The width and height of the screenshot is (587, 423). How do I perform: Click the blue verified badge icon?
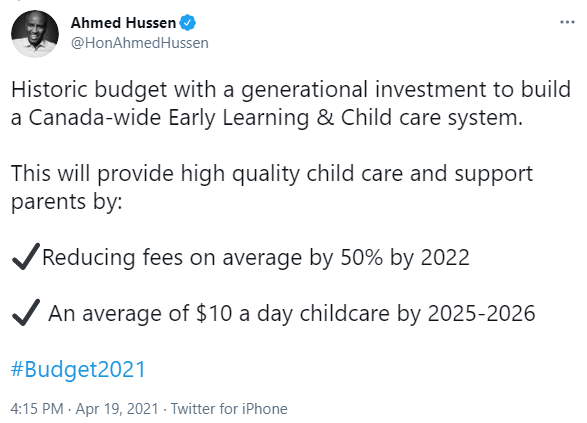pos(188,23)
